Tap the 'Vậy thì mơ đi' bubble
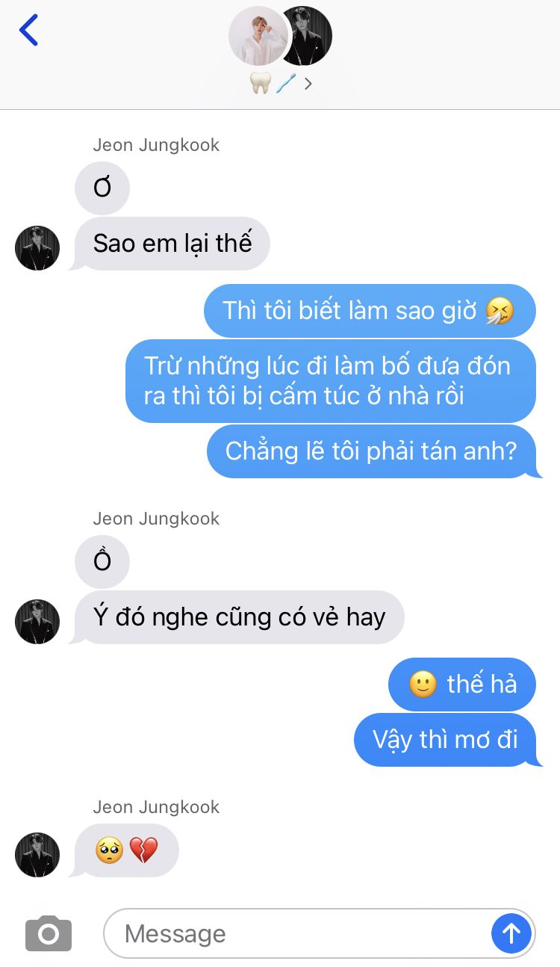 pos(447,740)
